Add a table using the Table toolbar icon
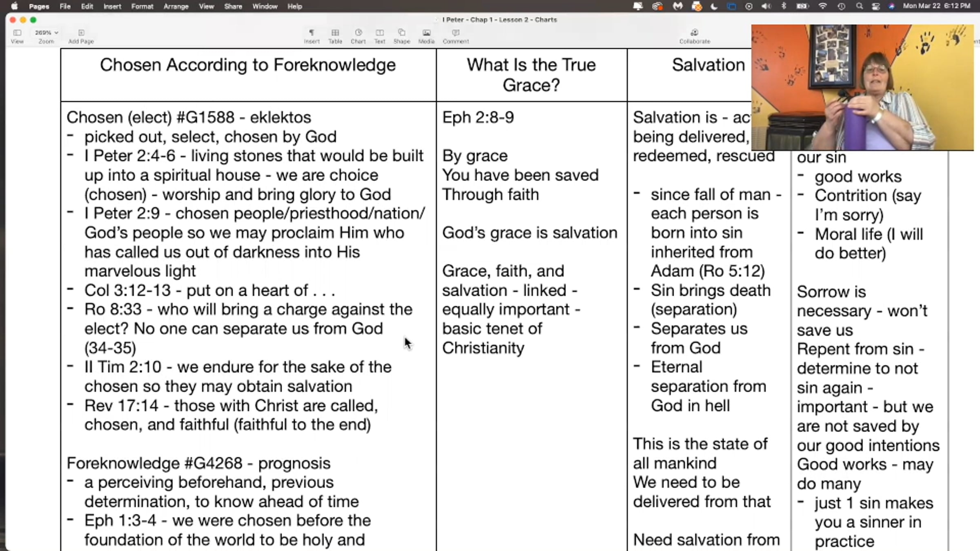 pos(335,36)
